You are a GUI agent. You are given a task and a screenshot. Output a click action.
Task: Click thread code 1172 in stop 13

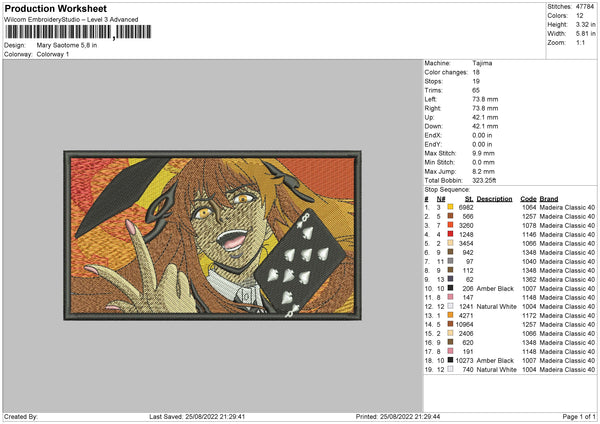529,315
